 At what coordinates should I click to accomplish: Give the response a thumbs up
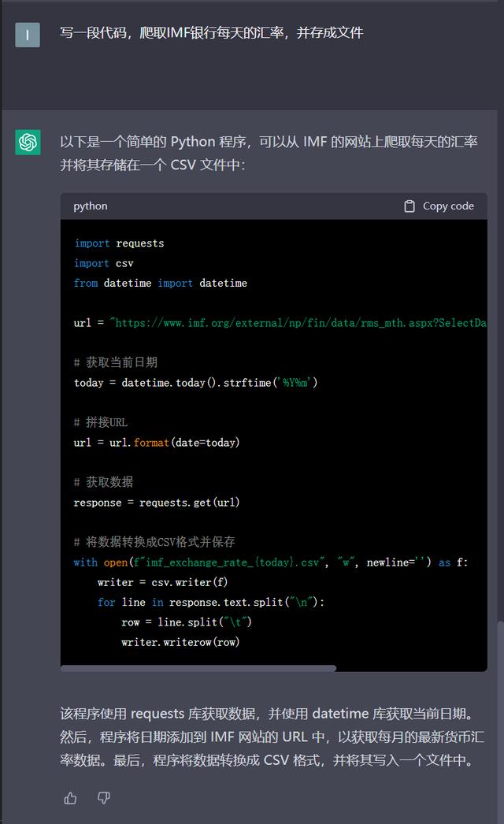tap(70, 798)
